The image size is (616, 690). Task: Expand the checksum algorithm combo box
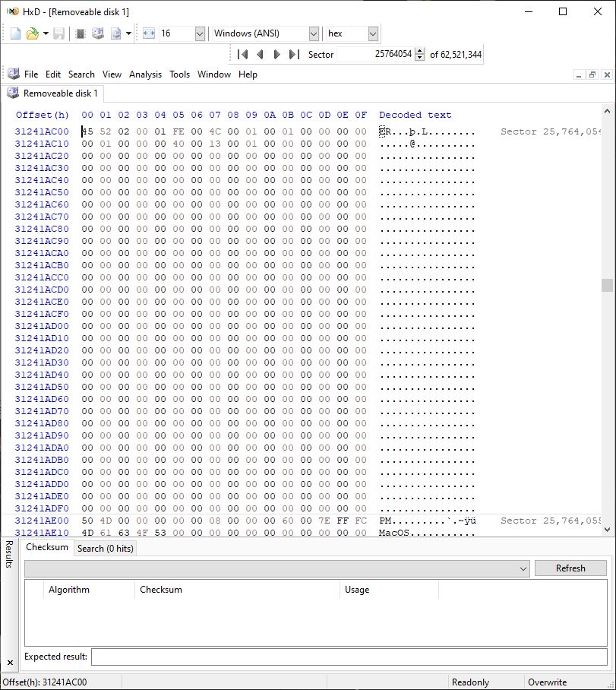pyautogui.click(x=523, y=568)
